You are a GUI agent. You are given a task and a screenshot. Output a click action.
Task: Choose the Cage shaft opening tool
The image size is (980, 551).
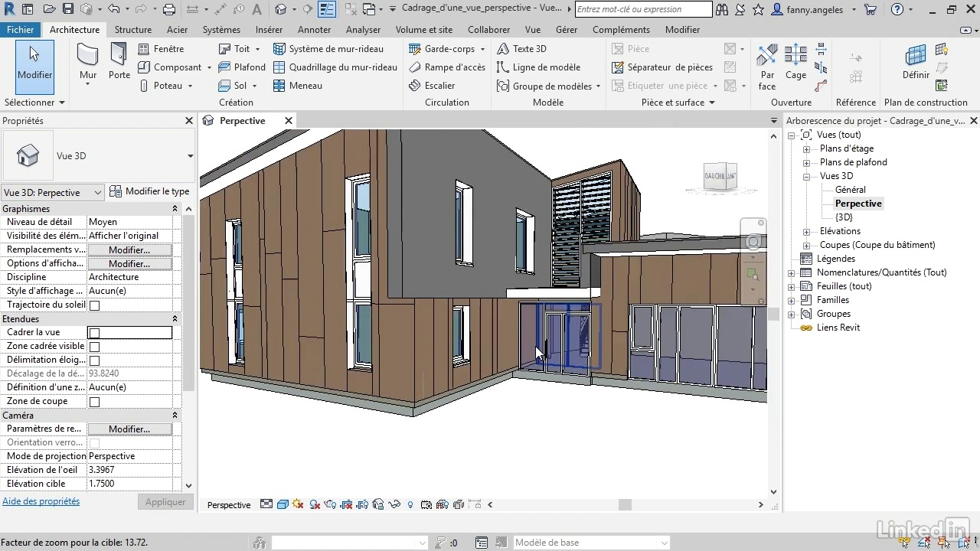pyautogui.click(x=795, y=63)
